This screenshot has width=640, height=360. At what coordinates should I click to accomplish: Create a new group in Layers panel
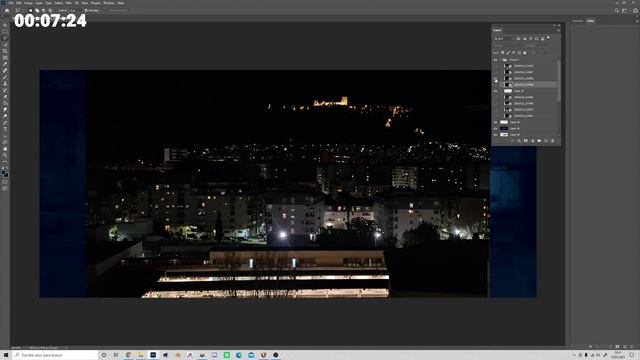pyautogui.click(x=539, y=140)
